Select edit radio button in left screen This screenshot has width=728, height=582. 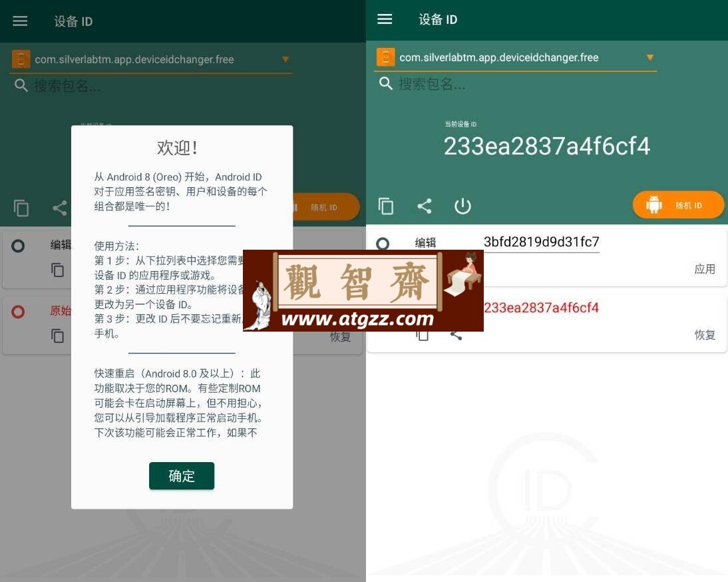(18, 246)
